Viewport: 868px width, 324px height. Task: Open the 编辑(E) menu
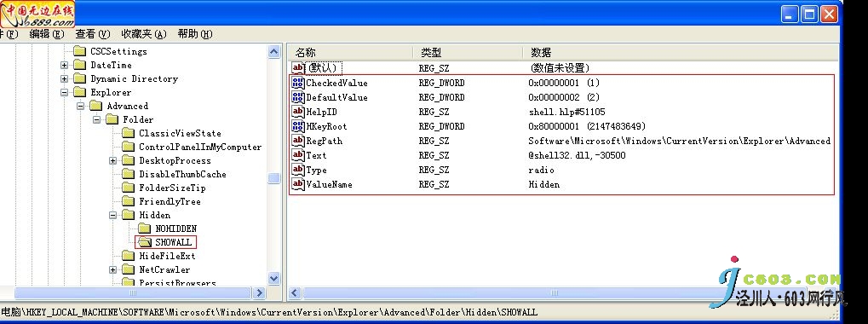point(47,34)
